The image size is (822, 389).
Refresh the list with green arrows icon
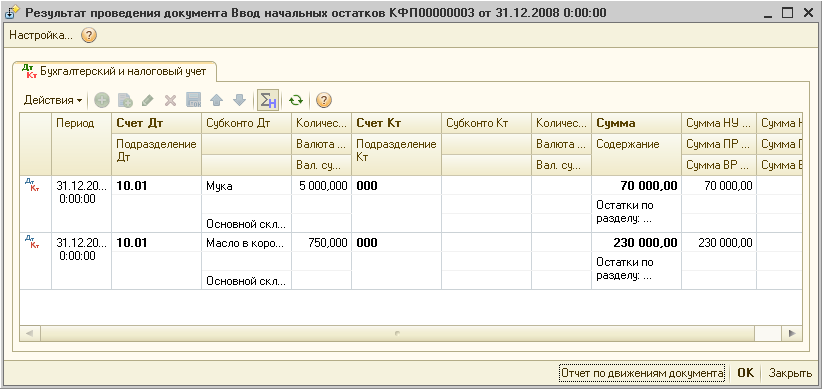click(296, 100)
